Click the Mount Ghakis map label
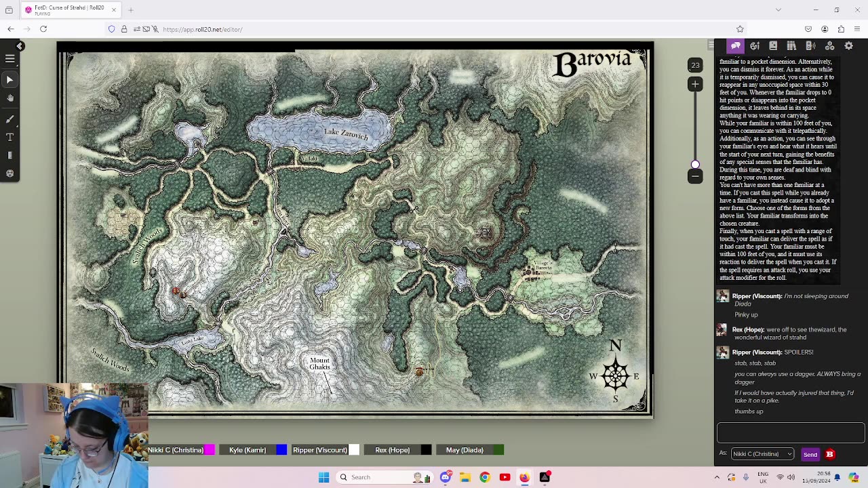 point(319,364)
